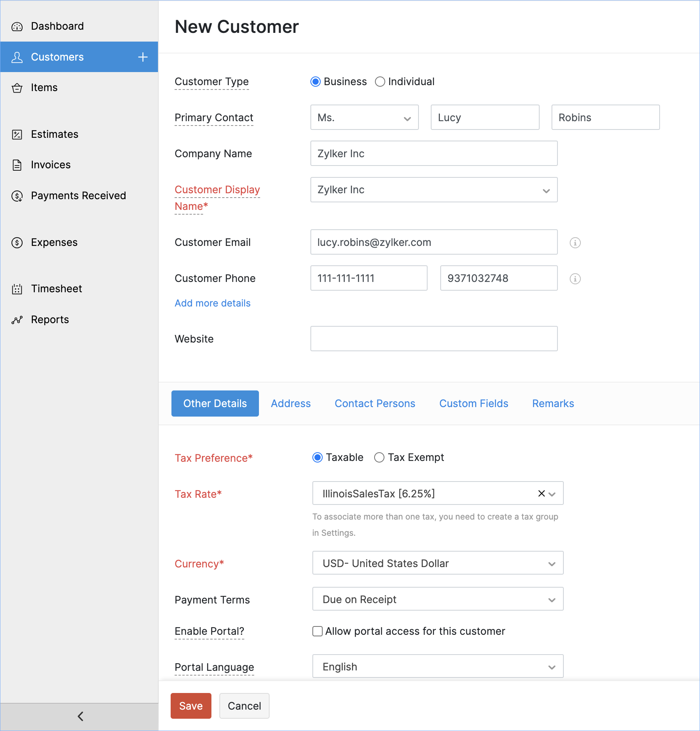Expand the Payment Terms dropdown
Viewport: 700px width, 731px height.
click(x=437, y=599)
